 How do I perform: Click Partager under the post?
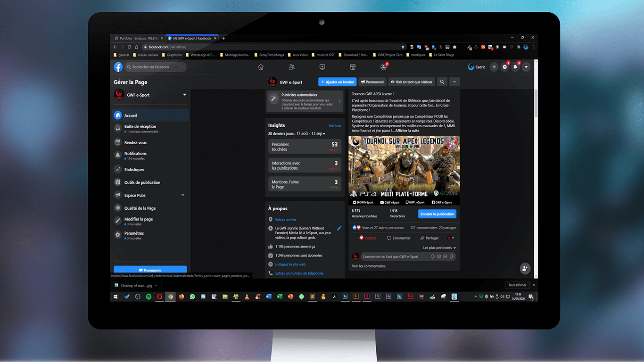pos(429,238)
